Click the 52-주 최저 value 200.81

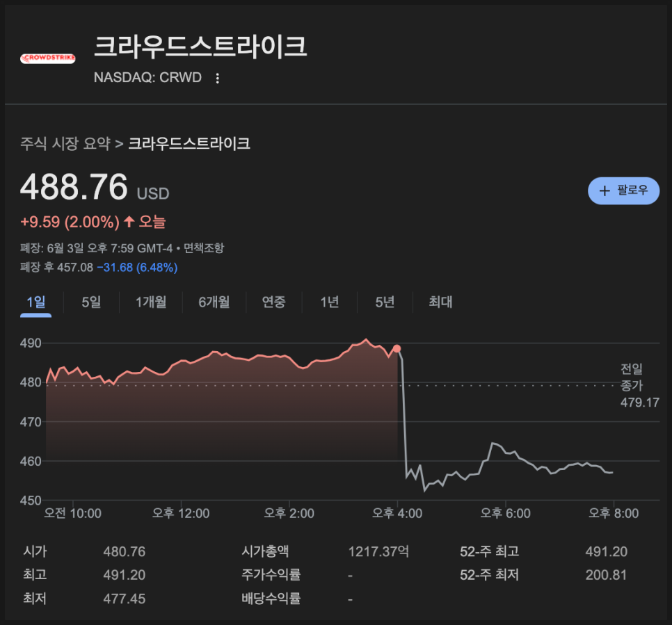[606, 576]
